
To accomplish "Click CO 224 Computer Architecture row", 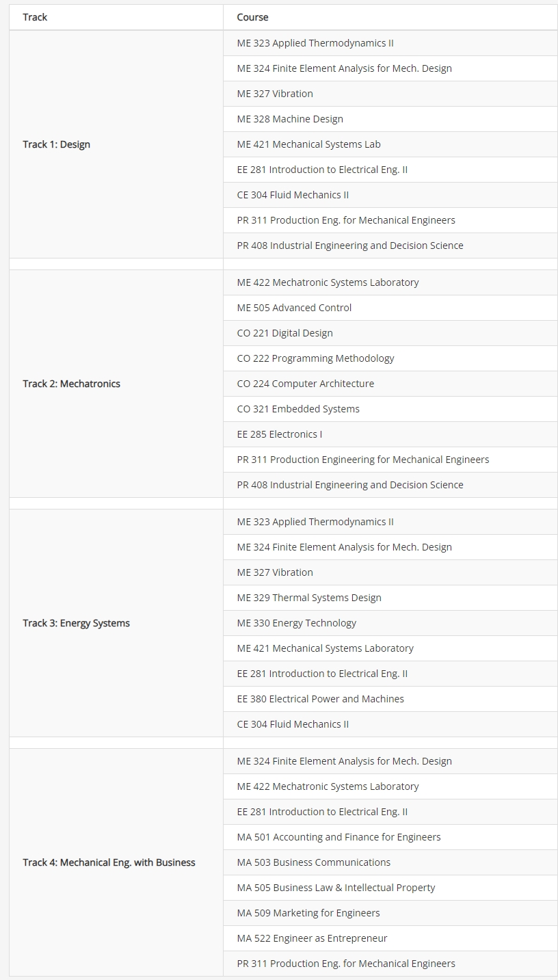I will [x=305, y=384].
